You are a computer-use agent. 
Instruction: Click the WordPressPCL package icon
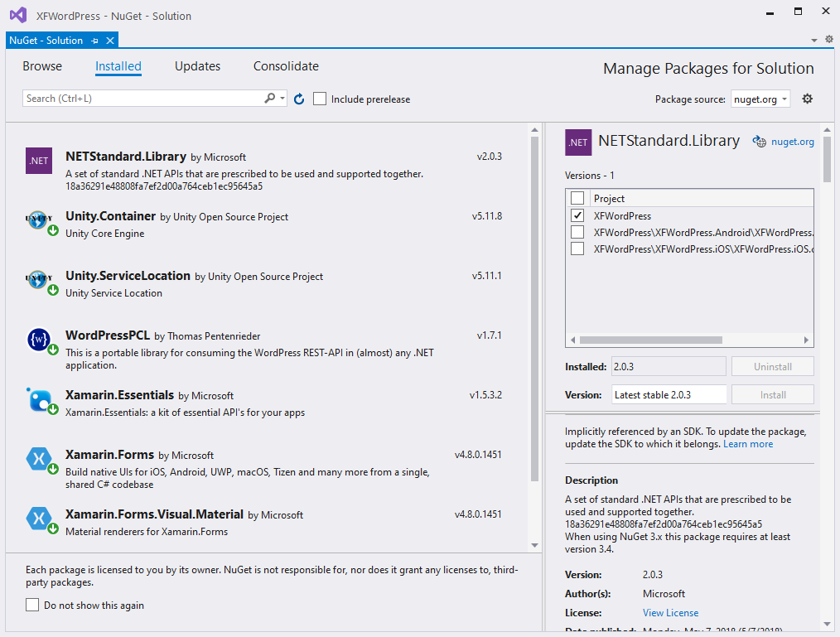click(x=40, y=340)
